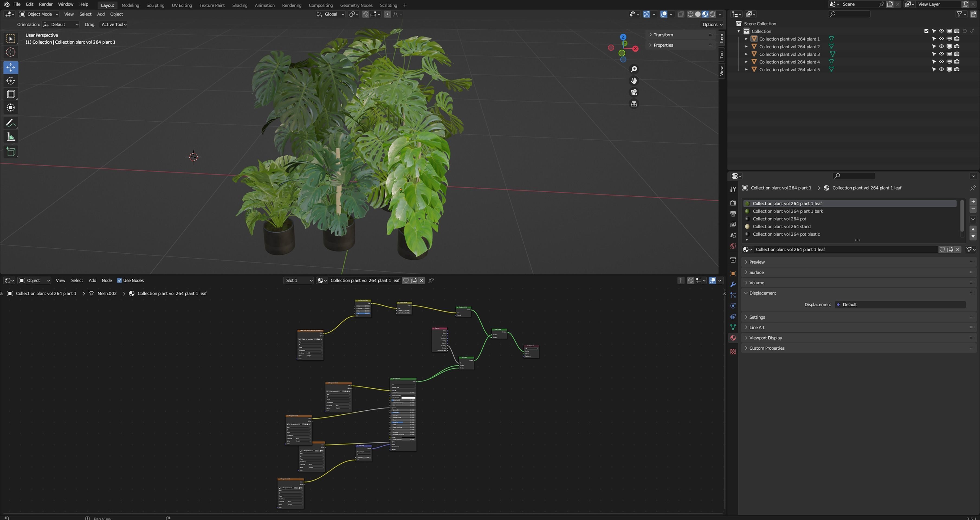Open the Object Data mesh properties tab
The width and height of the screenshot is (980, 520).
coord(733,327)
